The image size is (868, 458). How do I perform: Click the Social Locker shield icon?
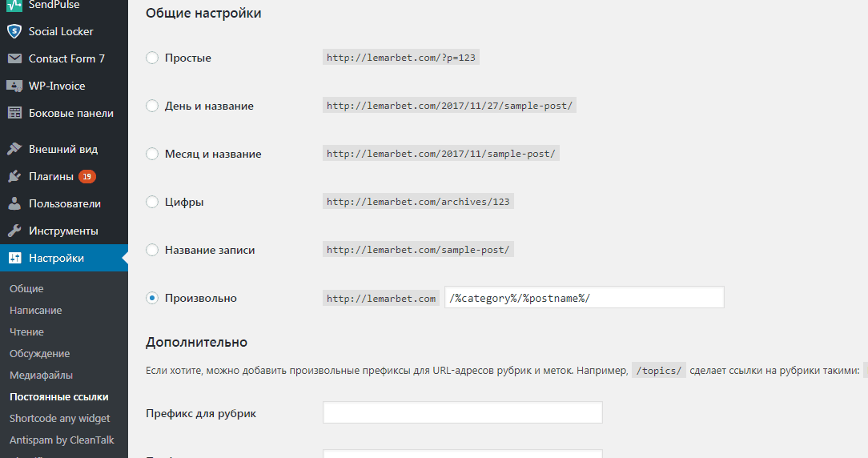[14, 31]
